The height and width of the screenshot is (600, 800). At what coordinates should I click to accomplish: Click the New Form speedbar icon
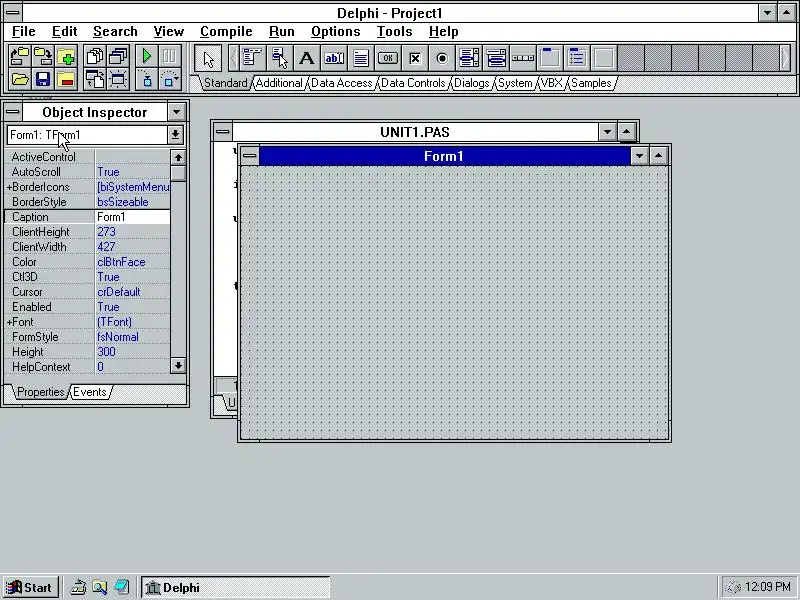(x=118, y=80)
